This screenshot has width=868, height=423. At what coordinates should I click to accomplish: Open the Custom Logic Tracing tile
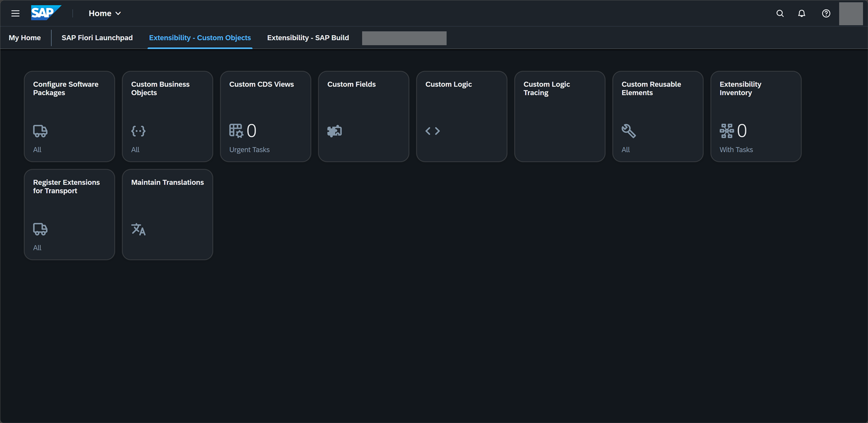(x=559, y=116)
